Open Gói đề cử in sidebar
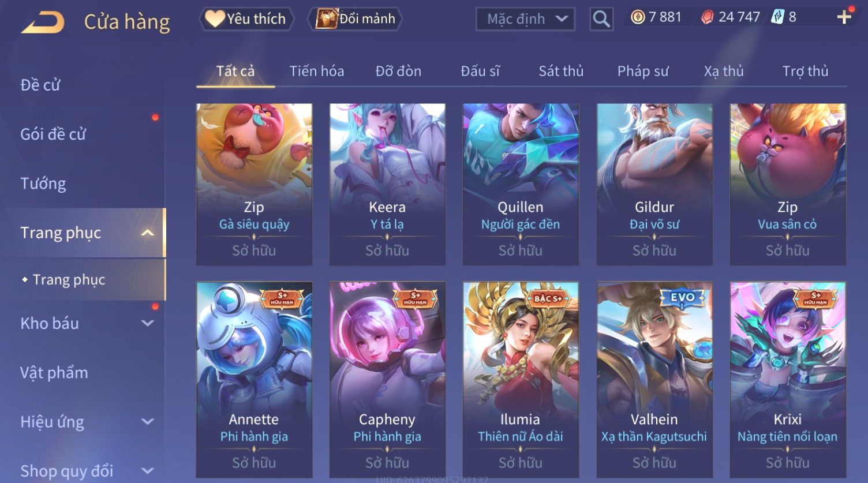 tap(53, 134)
